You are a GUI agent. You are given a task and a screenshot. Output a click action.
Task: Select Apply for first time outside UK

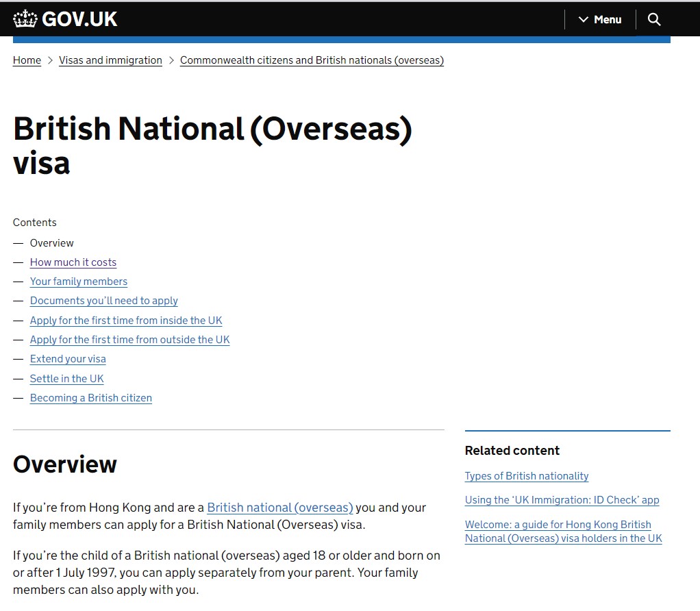[x=130, y=340]
